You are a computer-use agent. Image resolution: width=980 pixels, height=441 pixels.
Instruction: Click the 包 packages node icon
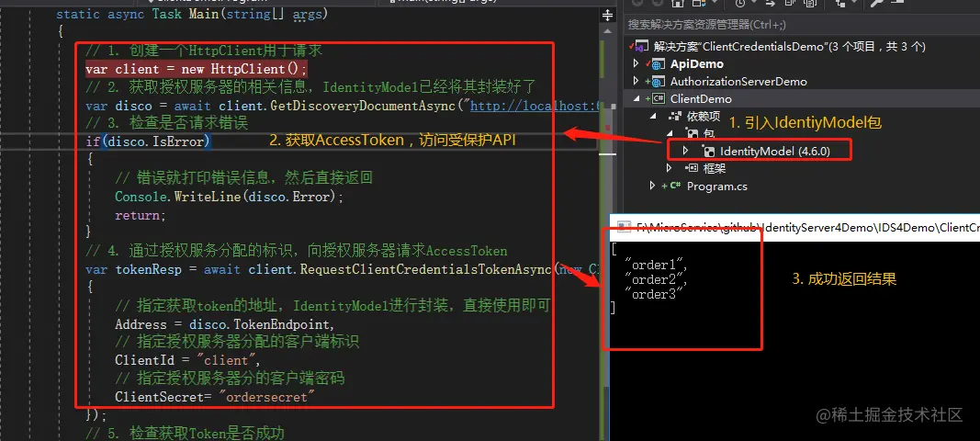(692, 133)
